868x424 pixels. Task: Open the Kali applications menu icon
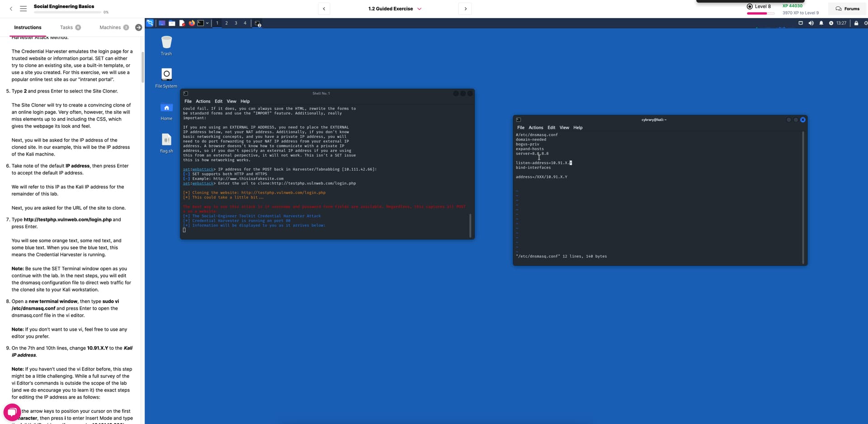150,23
